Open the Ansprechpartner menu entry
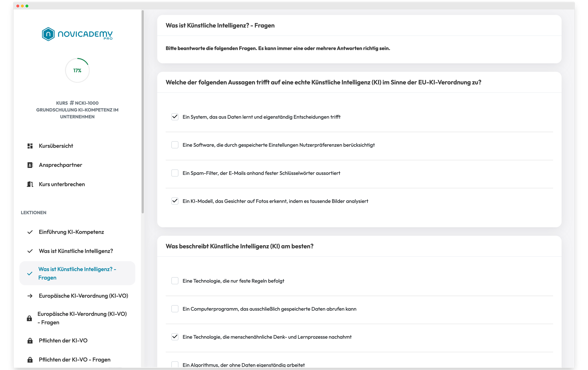Viewport: 588px width, 370px height. click(x=60, y=165)
